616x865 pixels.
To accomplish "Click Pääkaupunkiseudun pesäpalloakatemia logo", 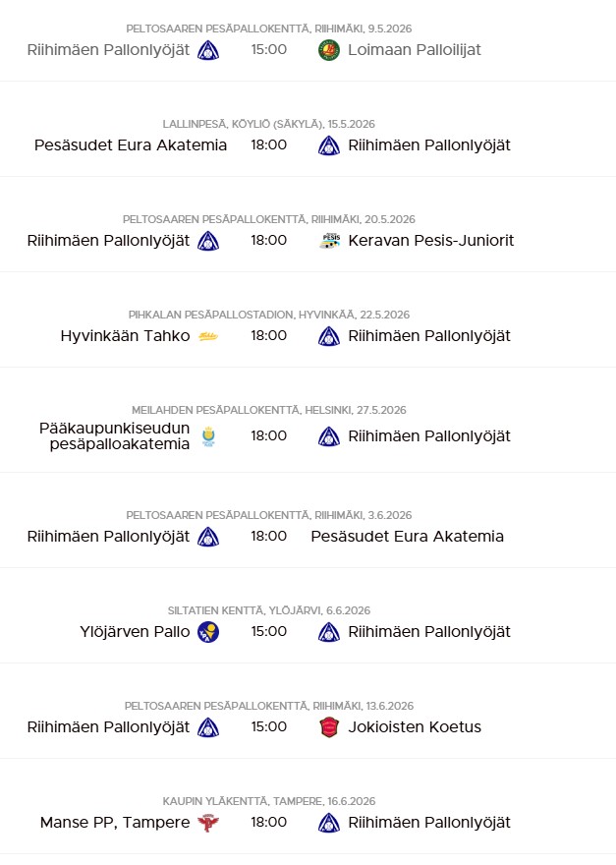I will 208,436.
